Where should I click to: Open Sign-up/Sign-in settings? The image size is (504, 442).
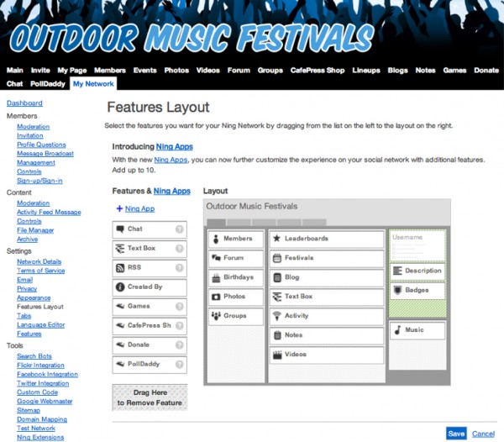coord(39,181)
